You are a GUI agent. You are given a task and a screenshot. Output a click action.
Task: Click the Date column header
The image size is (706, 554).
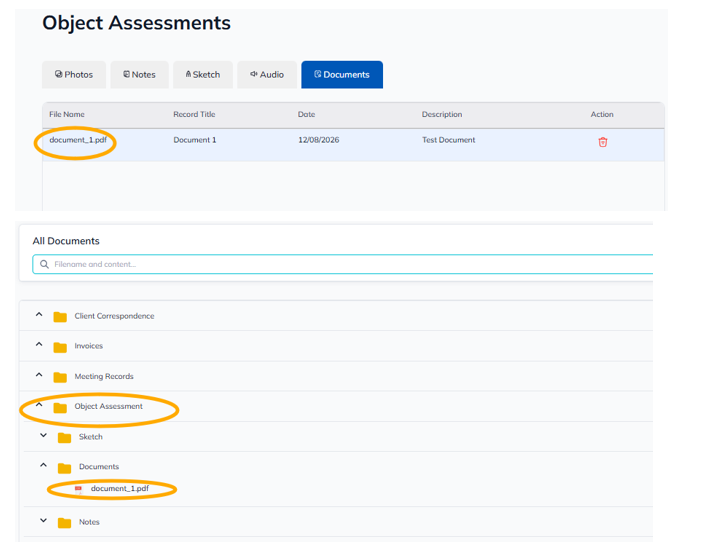306,114
